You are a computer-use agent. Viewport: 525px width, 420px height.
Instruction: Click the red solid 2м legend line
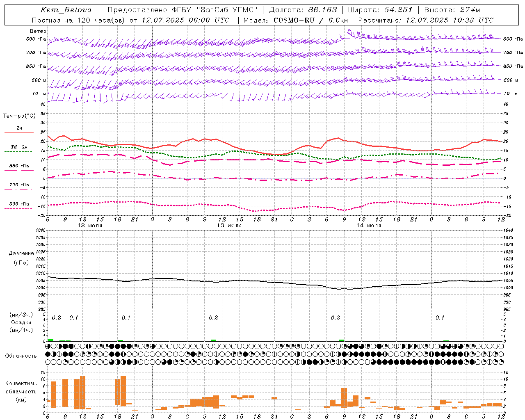18,132
